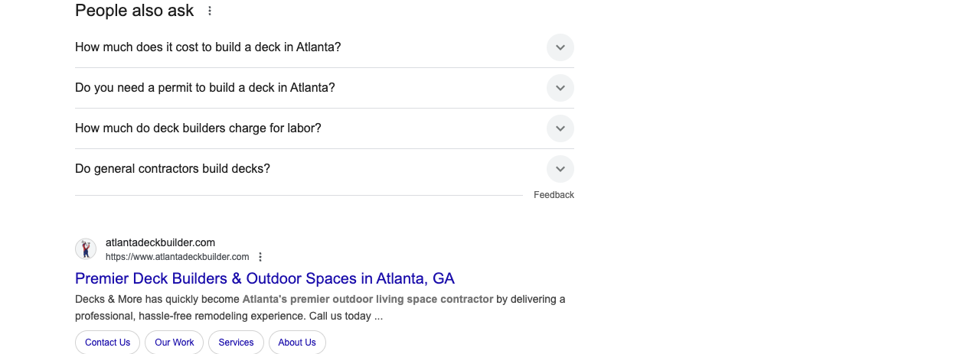Click the atlantadeckbuilder.com site name
The width and height of the screenshot is (980, 354).
[160, 242]
